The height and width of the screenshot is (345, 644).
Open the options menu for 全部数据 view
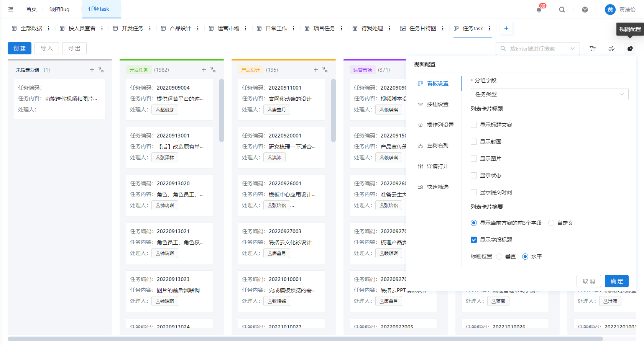pyautogui.click(x=49, y=28)
